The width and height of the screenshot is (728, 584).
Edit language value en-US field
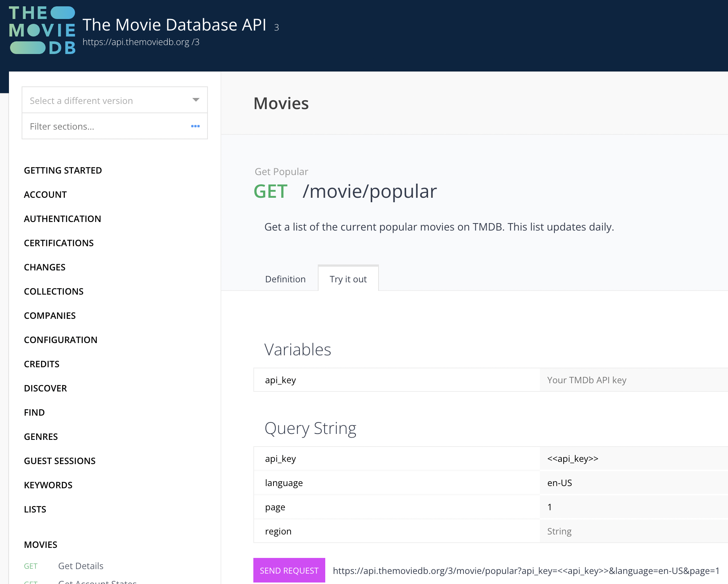[634, 483]
